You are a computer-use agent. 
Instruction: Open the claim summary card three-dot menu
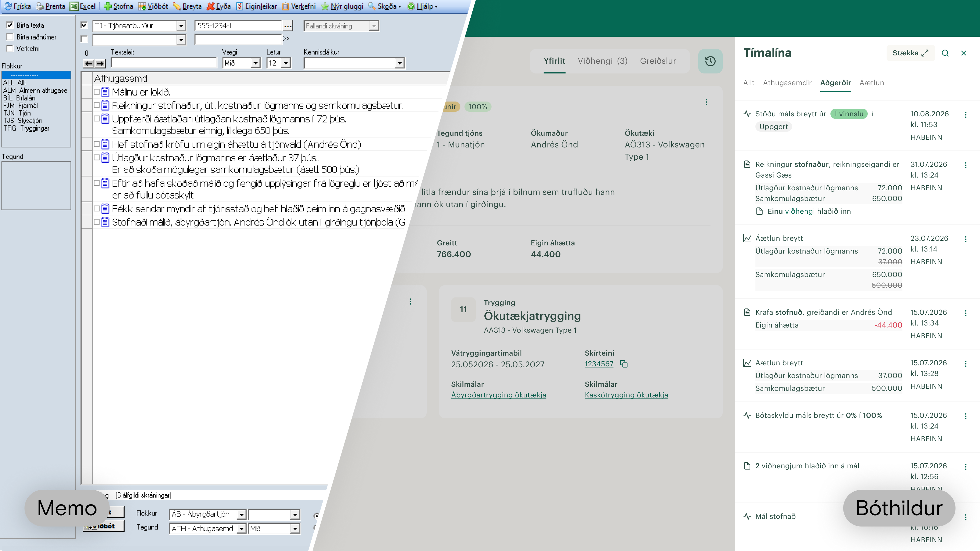click(706, 102)
